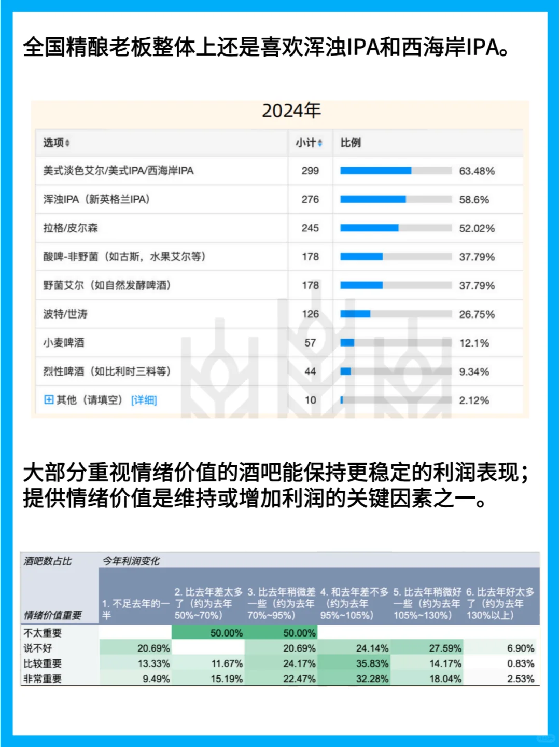Select column header 5. 比去年稍微好一些
The image size is (560, 747).
click(x=427, y=603)
